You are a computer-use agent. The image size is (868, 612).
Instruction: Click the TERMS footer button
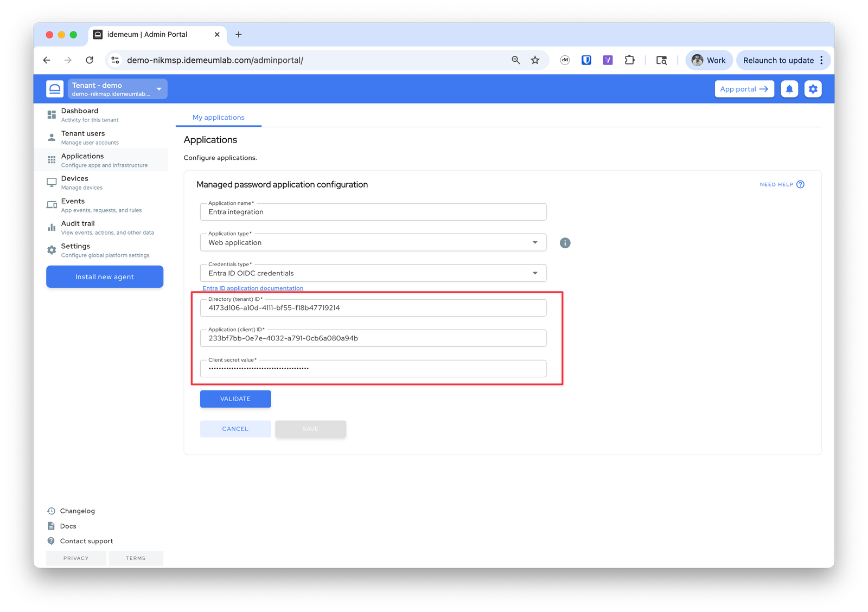pyautogui.click(x=136, y=558)
